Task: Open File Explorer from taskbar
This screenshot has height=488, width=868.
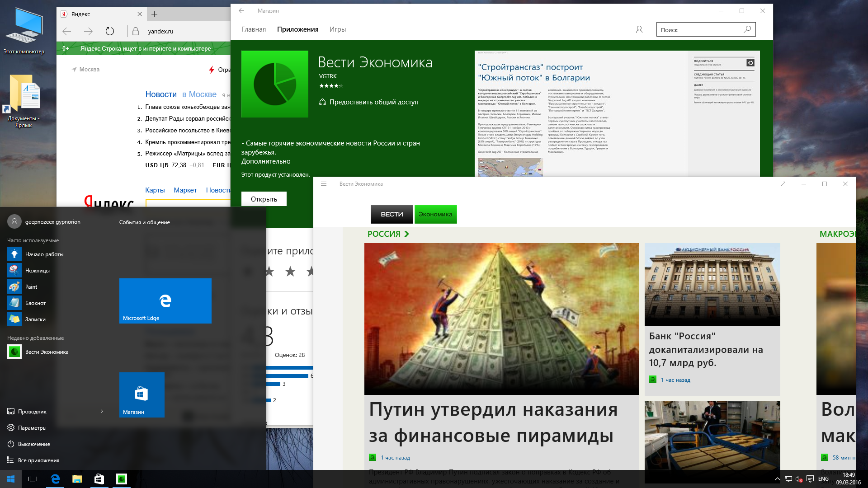Action: 77,479
